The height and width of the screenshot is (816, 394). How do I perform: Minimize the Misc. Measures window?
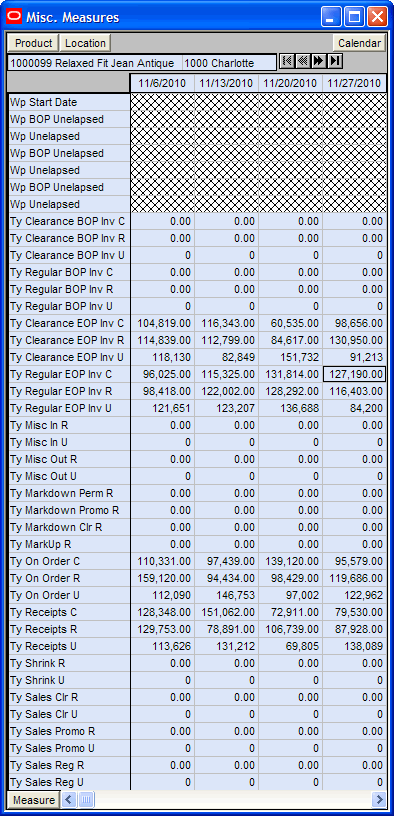pos(331,17)
